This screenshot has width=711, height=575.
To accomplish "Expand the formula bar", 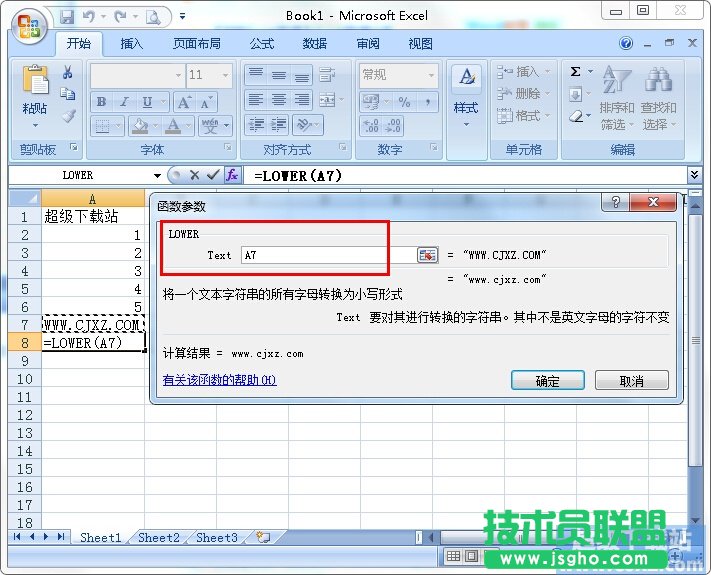I will tap(695, 175).
